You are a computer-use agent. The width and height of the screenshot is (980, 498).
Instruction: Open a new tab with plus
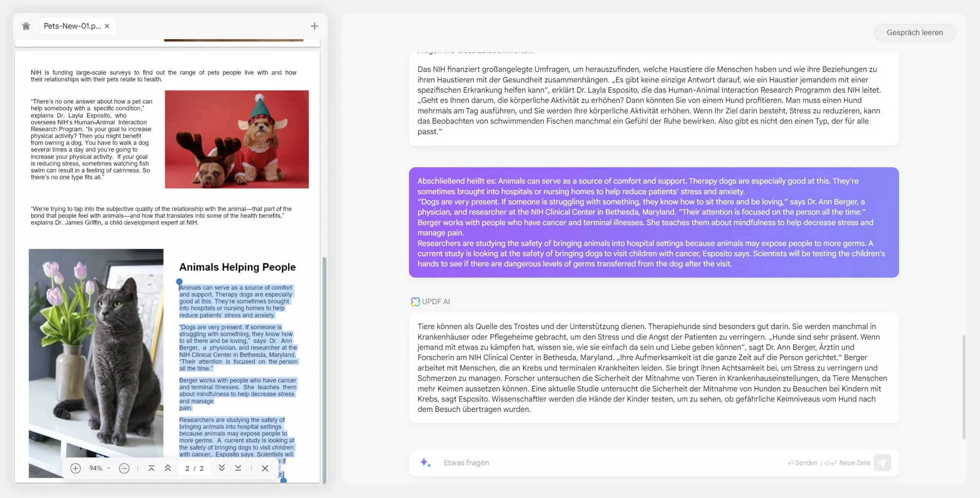[x=314, y=26]
